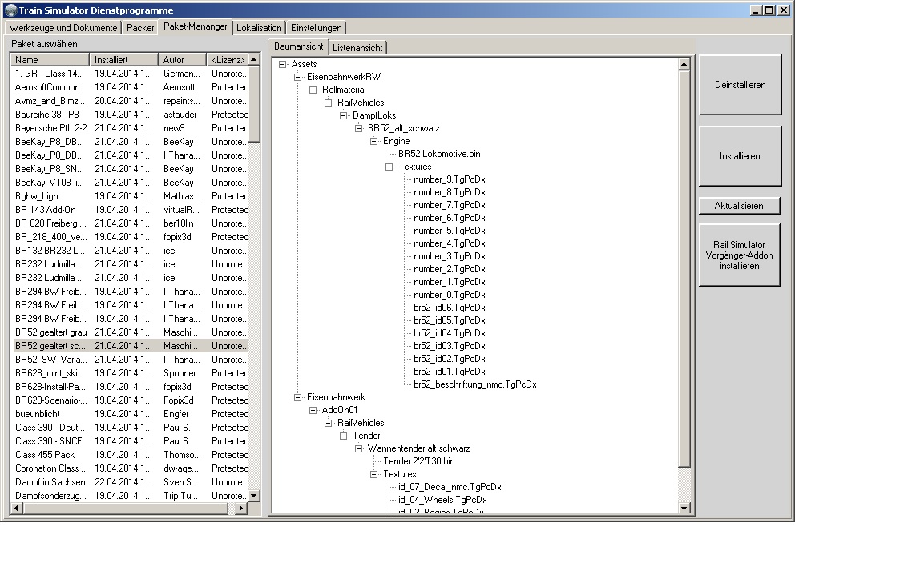Select the Baumansicht view tab
This screenshot has width=924, height=563.
(299, 46)
